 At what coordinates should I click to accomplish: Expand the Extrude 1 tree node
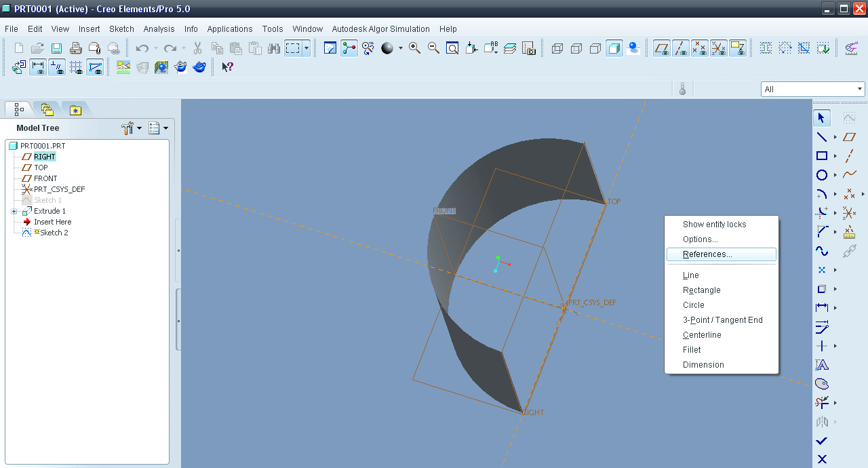pyautogui.click(x=14, y=211)
